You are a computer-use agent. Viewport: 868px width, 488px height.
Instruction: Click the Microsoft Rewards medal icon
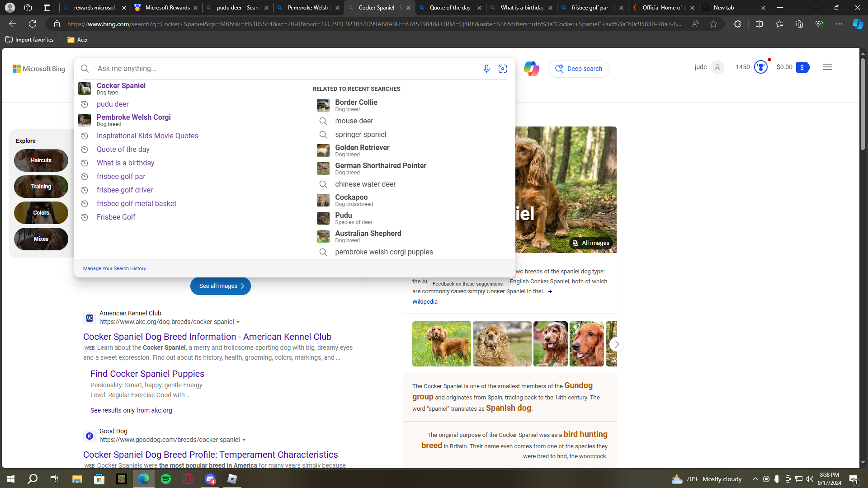point(761,67)
